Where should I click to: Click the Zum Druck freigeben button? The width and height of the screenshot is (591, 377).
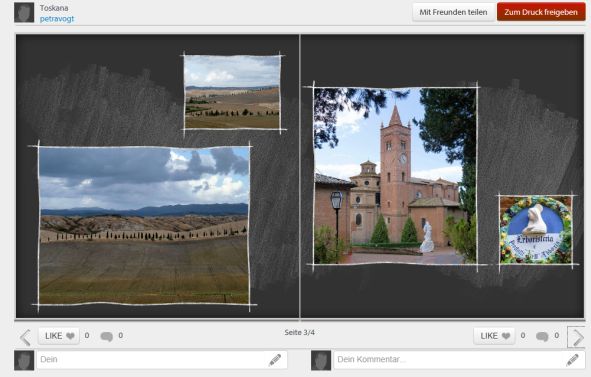point(541,12)
